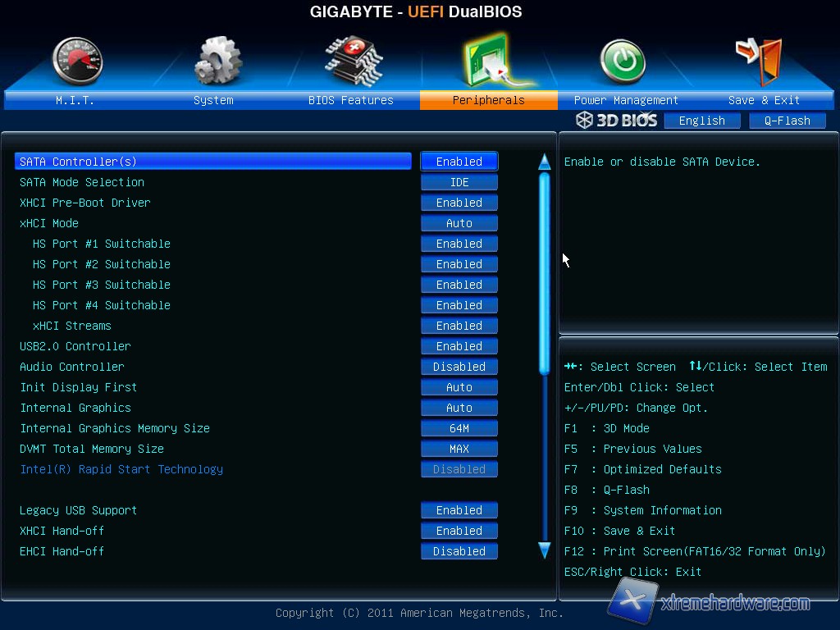The width and height of the screenshot is (840, 630).
Task: Switch to the BIOS Features tab
Action: click(351, 100)
